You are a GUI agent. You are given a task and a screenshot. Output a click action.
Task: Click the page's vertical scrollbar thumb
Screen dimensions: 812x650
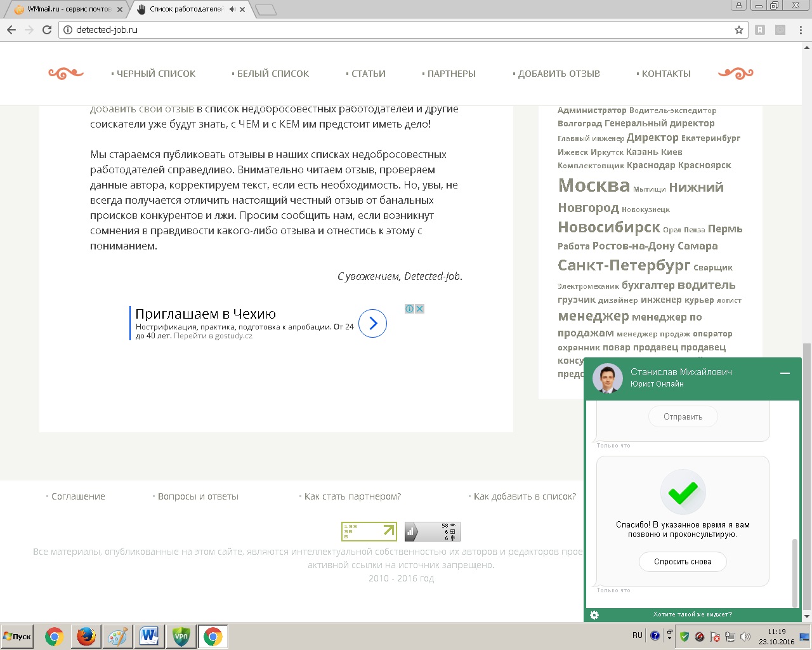(807, 476)
